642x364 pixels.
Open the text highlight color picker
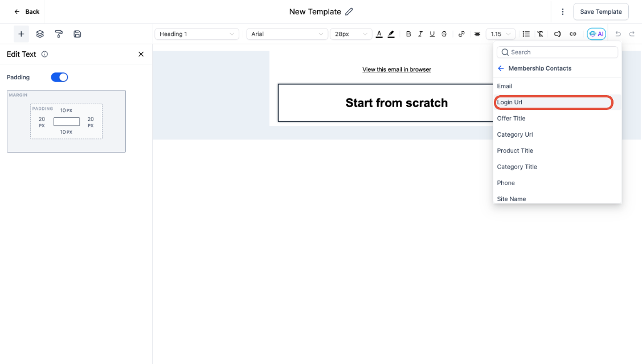391,34
